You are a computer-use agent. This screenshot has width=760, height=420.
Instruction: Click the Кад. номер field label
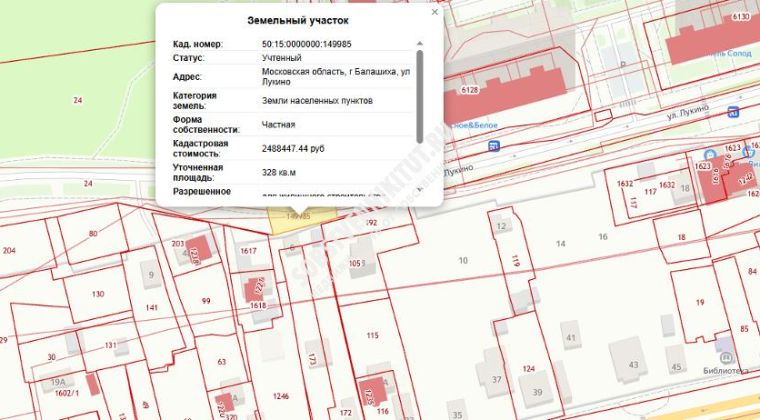coord(198,44)
